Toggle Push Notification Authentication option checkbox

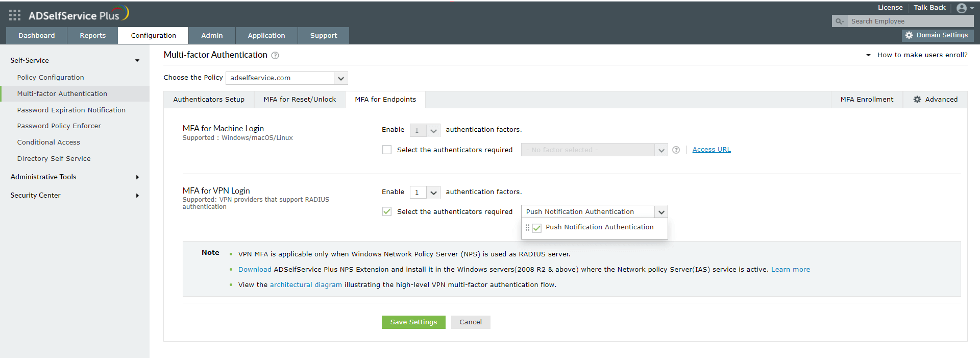point(537,228)
